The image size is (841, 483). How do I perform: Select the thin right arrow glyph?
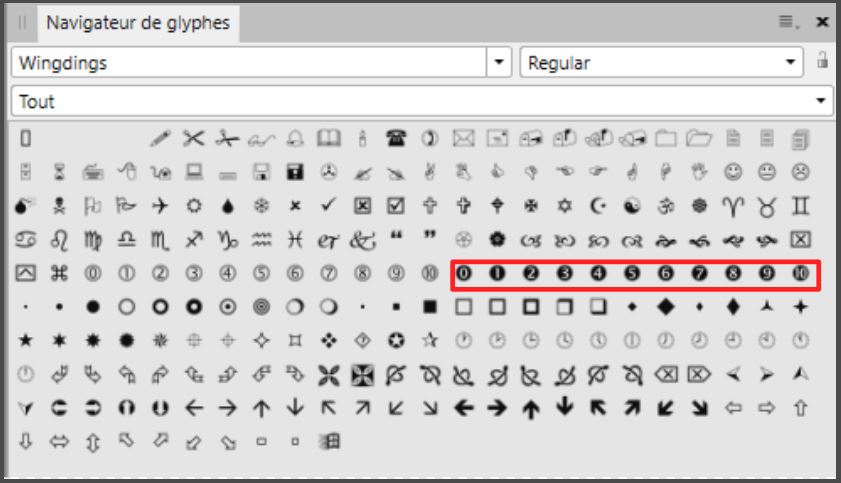click(x=227, y=408)
